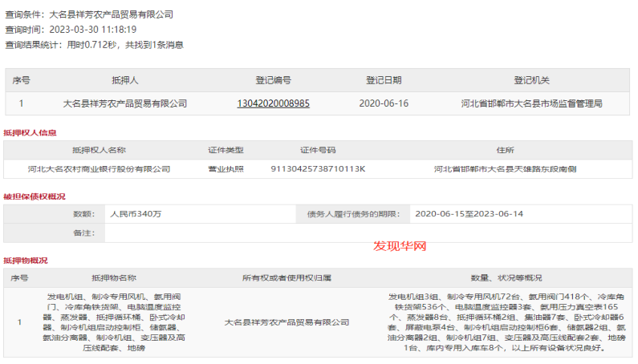Select collateral names cell starting 发电机组、制冷专用风机
The image size is (638, 364).
click(x=114, y=322)
